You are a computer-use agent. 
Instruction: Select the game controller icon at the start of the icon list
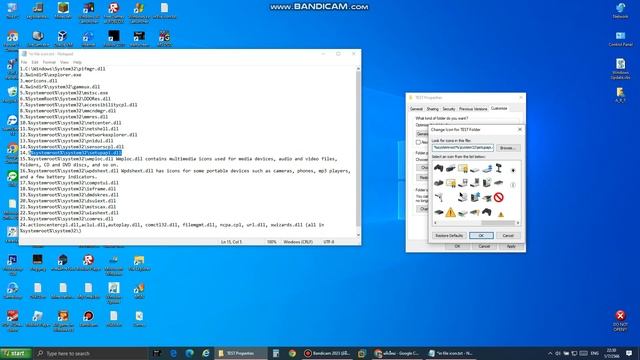pos(438,168)
